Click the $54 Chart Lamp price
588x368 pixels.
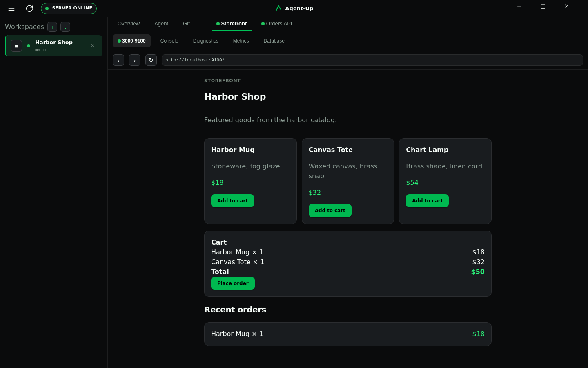point(412,182)
